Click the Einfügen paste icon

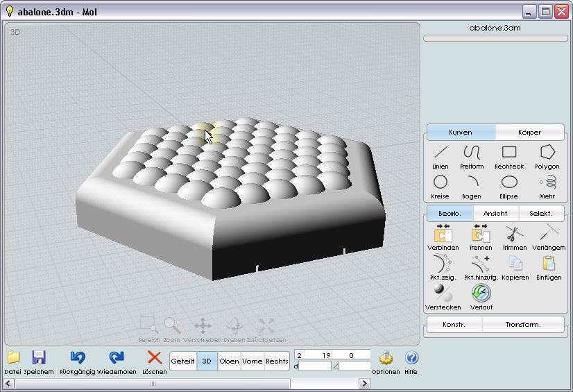click(549, 268)
